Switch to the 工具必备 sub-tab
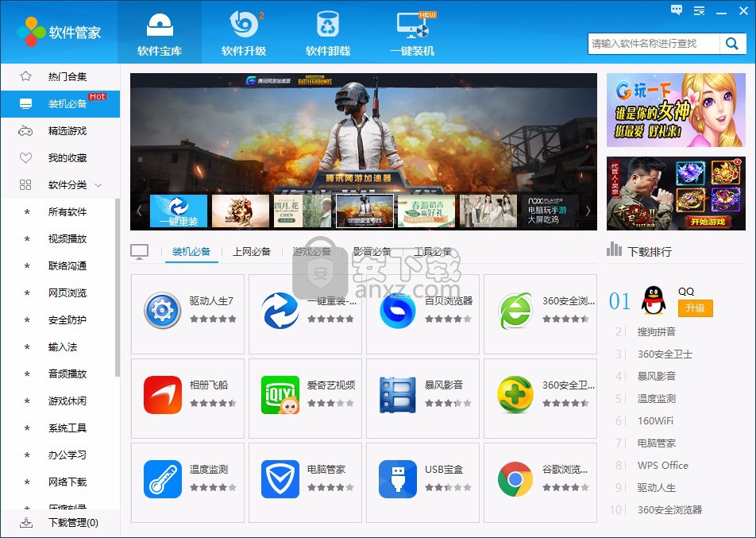Viewport: 756px width, 538px height. [x=433, y=251]
